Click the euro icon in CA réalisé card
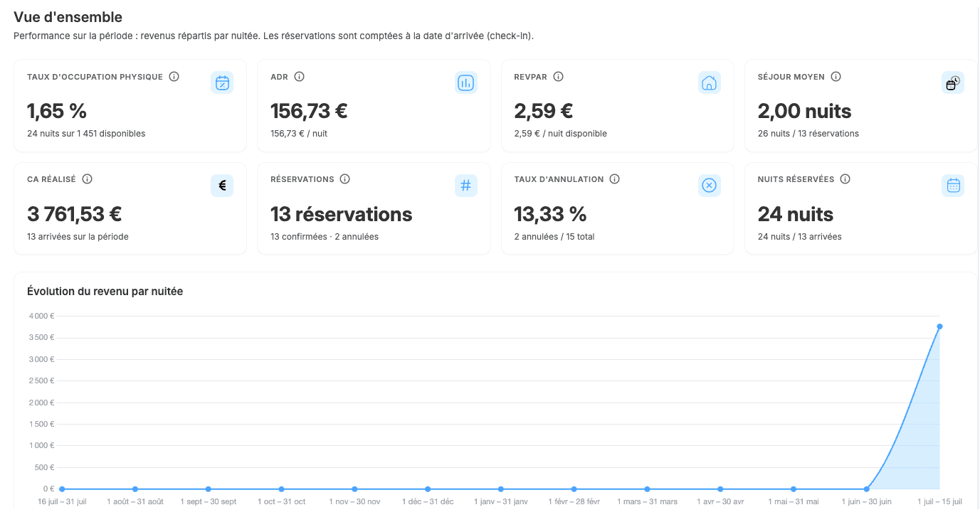The width and height of the screenshot is (980, 522). 222,186
